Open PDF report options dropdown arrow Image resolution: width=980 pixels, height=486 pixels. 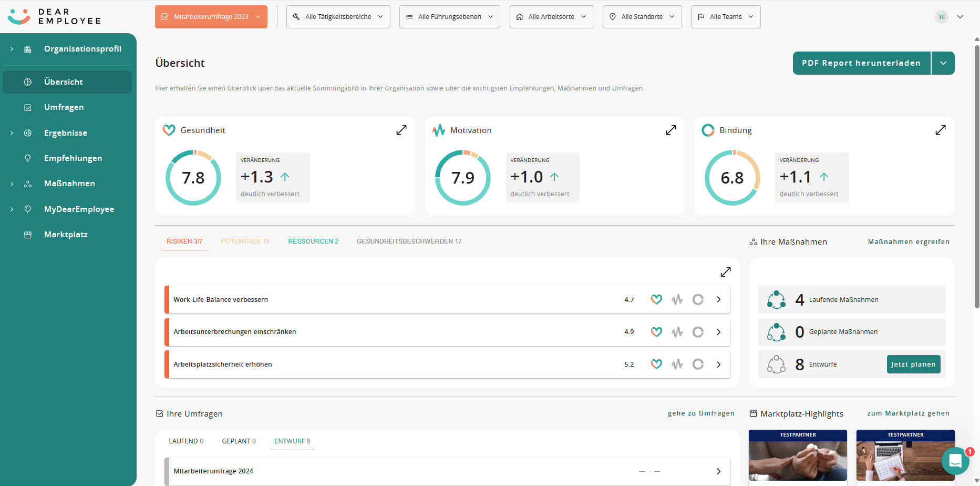click(943, 63)
